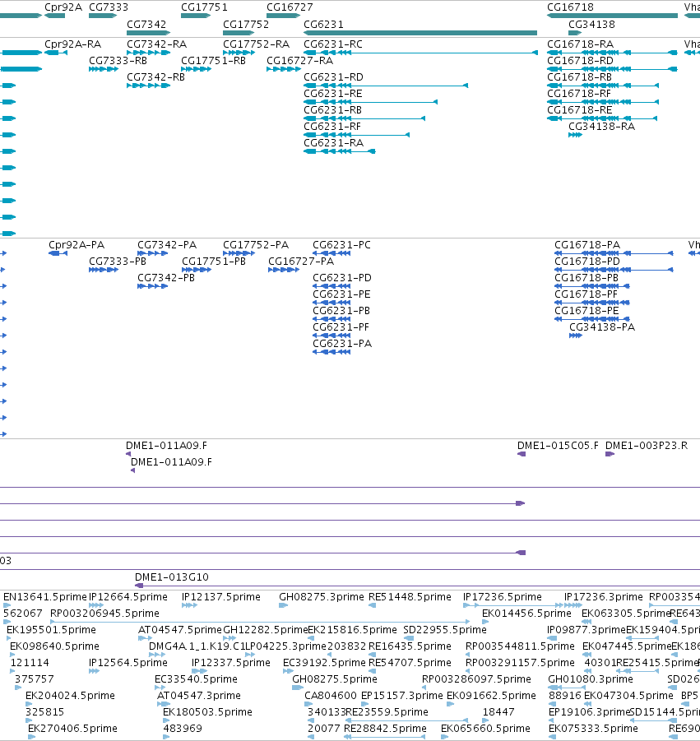Click transcript CG17752-RA
The width and height of the screenshot is (700, 741).
point(256,44)
